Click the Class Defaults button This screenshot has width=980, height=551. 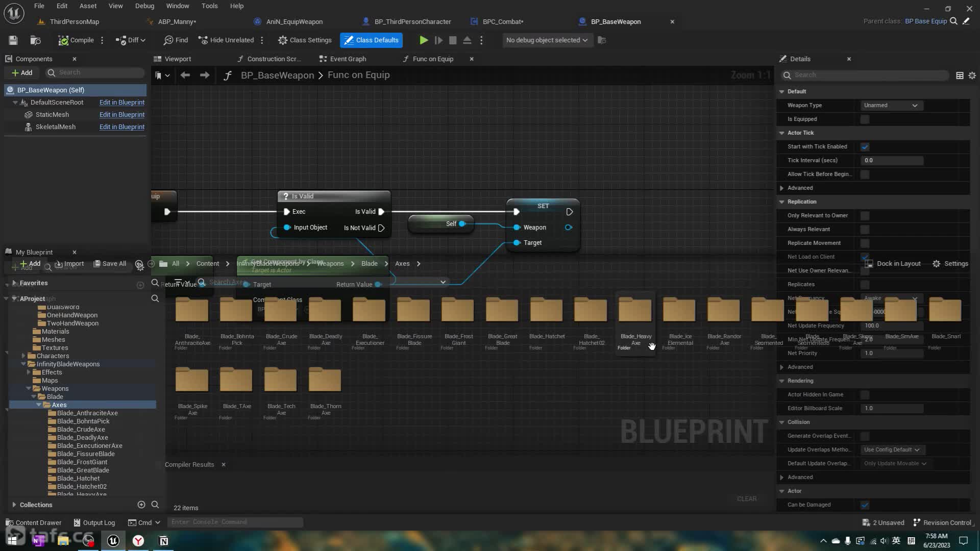click(372, 40)
